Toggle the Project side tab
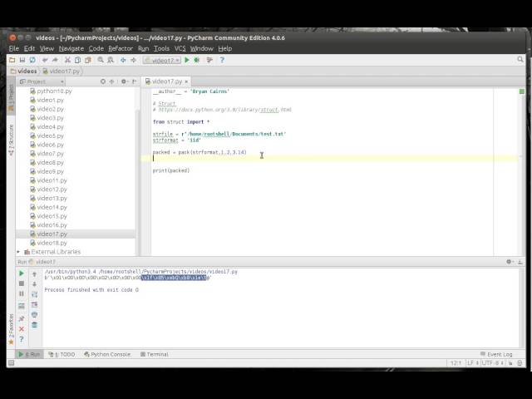Image resolution: width=532 pixels, height=399 pixels. tap(11, 96)
